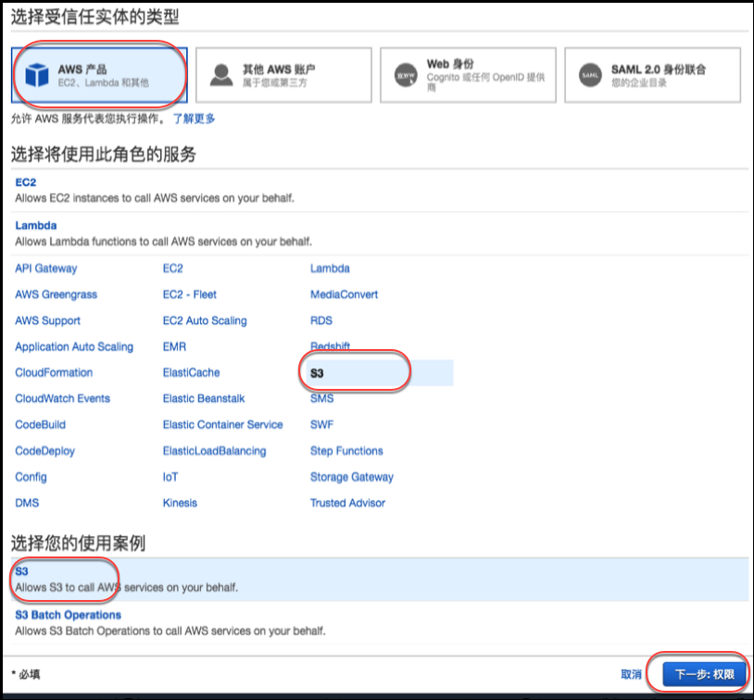754x700 pixels.
Task: Select the S3 use case option
Action: click(x=22, y=571)
